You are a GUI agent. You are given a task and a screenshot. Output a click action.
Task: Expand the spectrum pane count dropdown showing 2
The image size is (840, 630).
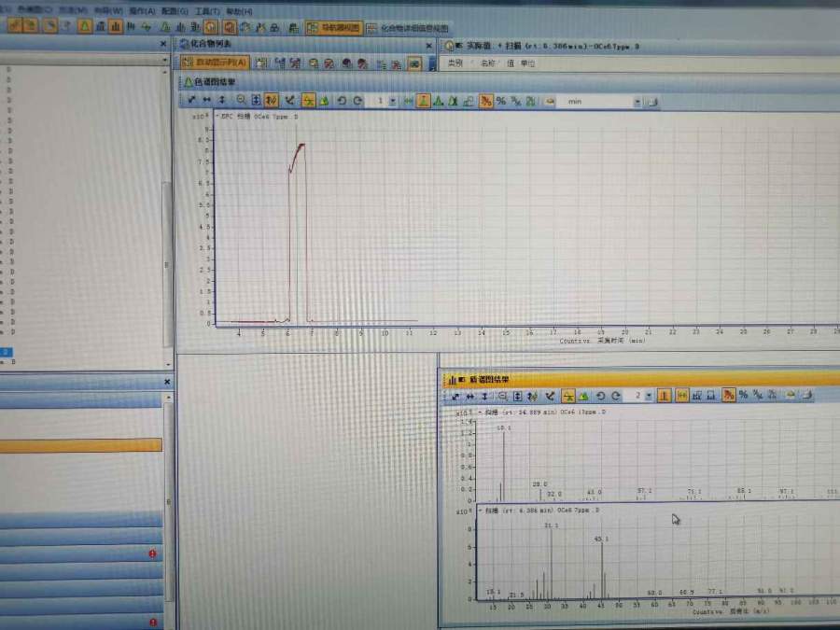click(x=650, y=395)
